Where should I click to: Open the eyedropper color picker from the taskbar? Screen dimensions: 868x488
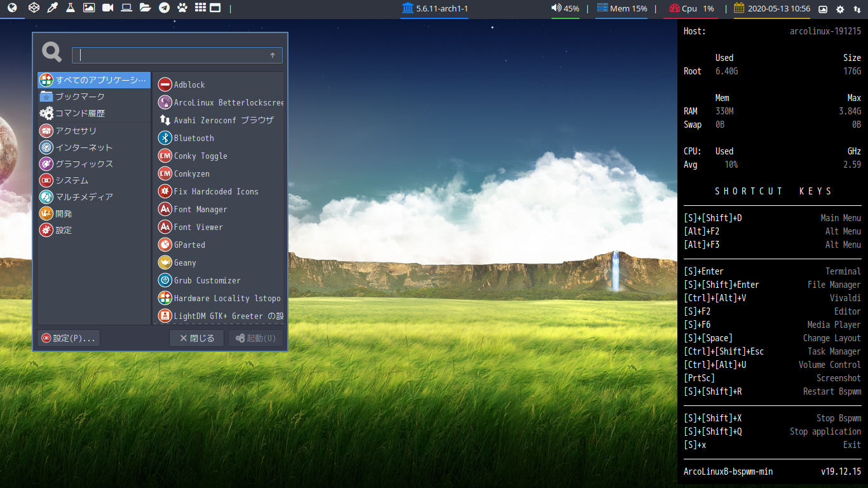52,8
